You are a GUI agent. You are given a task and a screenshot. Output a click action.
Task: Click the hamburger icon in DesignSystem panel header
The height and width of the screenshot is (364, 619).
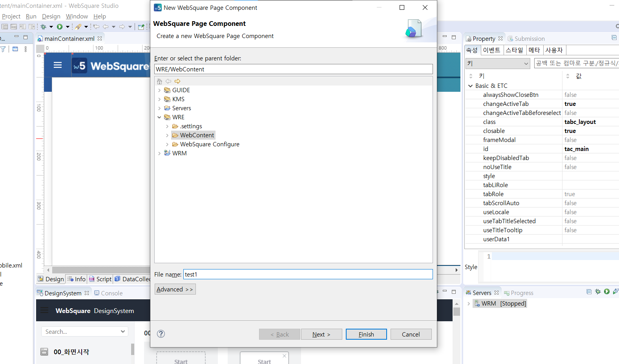pos(45,310)
